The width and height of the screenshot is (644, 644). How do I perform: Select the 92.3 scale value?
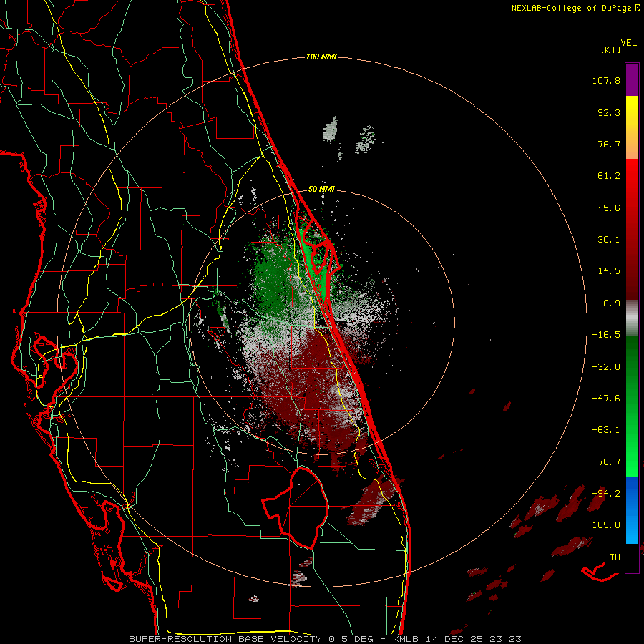pos(609,112)
